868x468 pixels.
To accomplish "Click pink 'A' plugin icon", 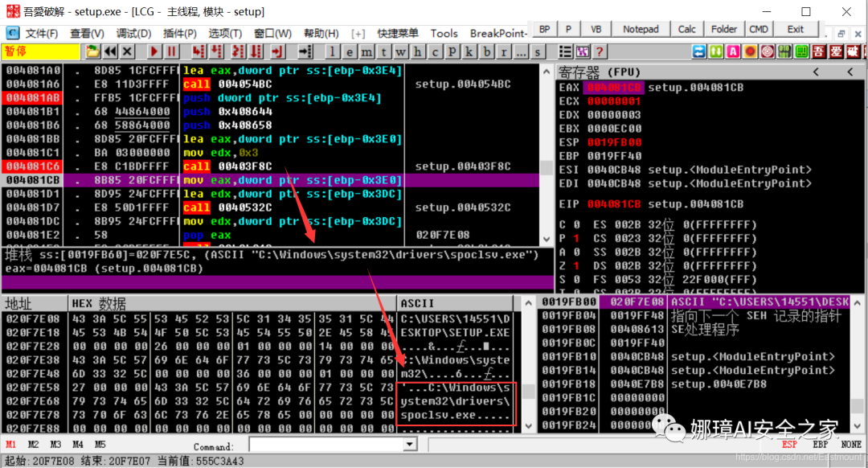I will point(734,51).
